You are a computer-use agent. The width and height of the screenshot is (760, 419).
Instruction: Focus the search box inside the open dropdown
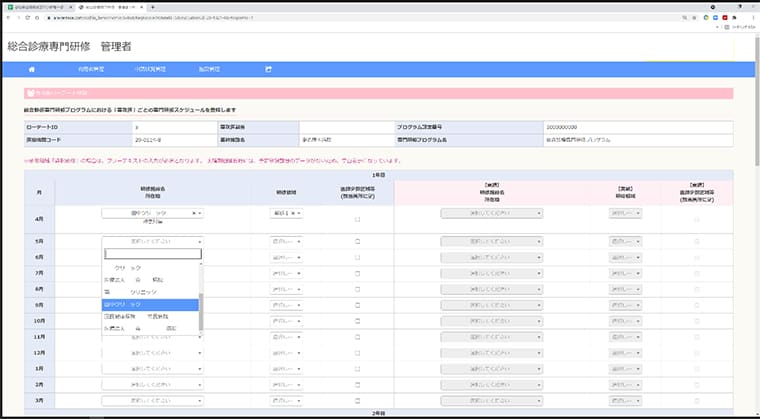click(153, 254)
